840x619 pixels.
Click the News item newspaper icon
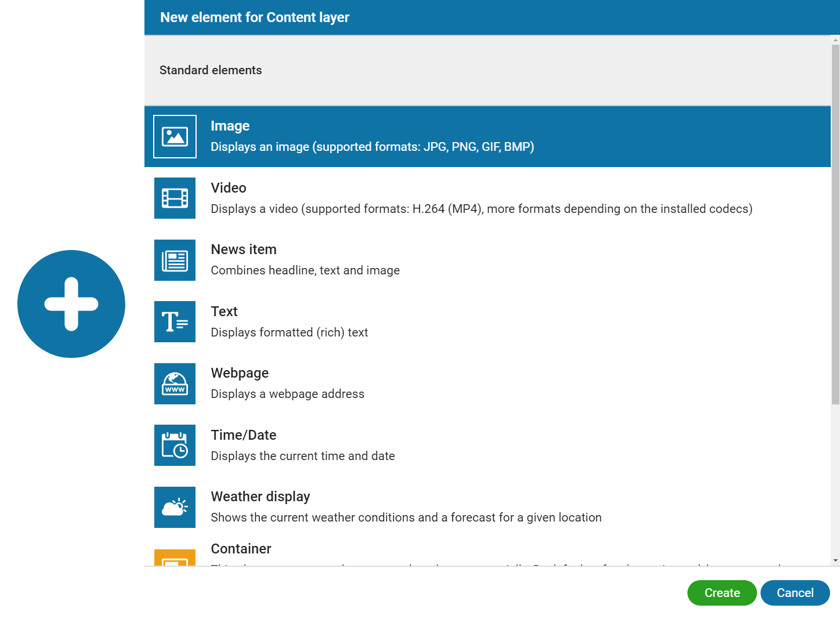[x=175, y=260]
